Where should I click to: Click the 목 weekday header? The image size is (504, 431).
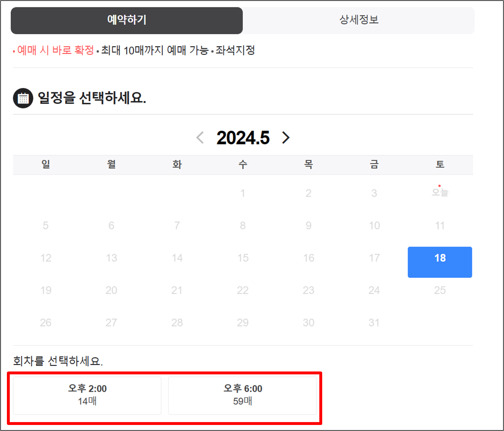click(x=308, y=164)
